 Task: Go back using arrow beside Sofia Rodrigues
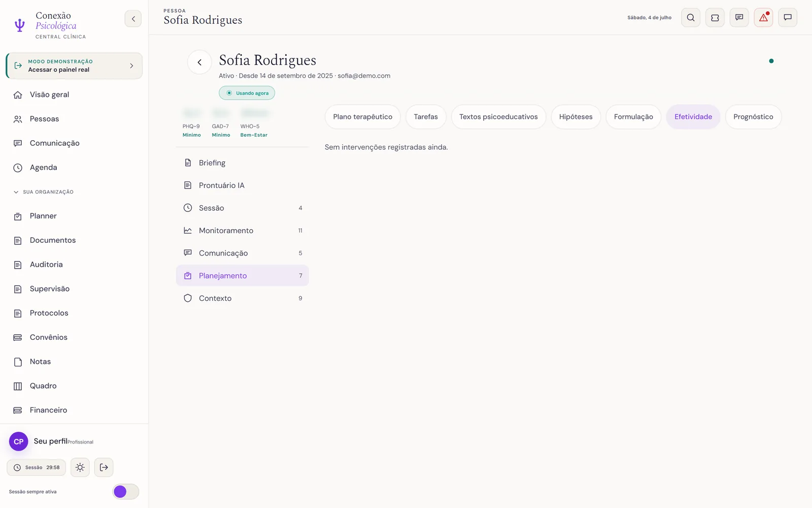click(199, 62)
